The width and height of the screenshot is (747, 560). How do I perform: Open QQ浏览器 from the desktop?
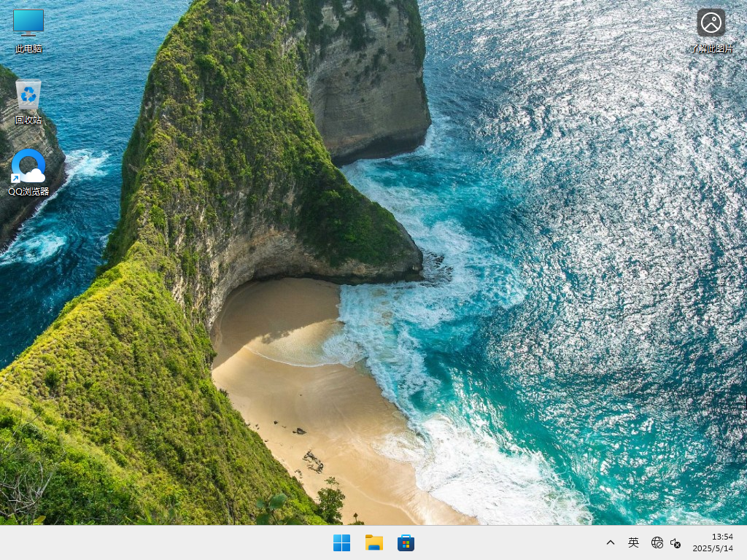28,166
